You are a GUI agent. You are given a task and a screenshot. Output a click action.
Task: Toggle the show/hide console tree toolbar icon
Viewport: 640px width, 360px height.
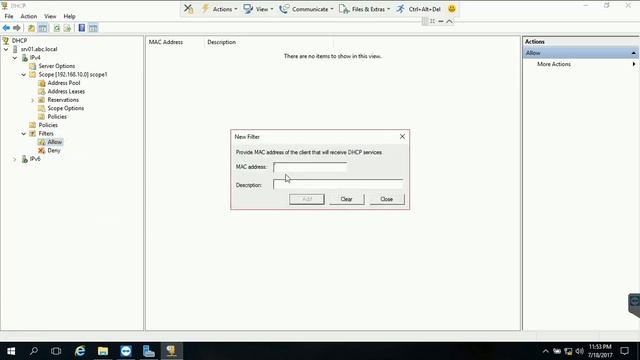coord(42,28)
